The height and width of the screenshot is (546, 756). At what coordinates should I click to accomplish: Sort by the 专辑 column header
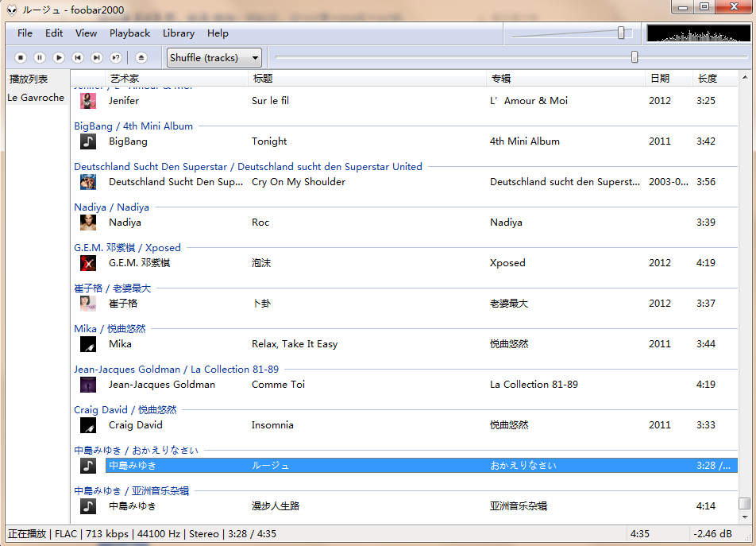(566, 79)
